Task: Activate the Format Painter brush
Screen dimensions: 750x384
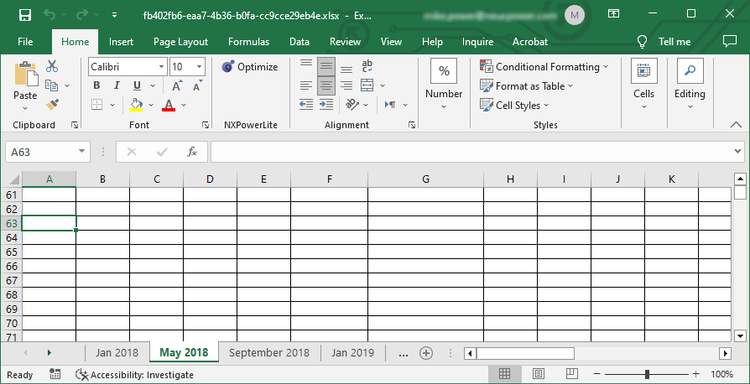Action: pyautogui.click(x=52, y=104)
